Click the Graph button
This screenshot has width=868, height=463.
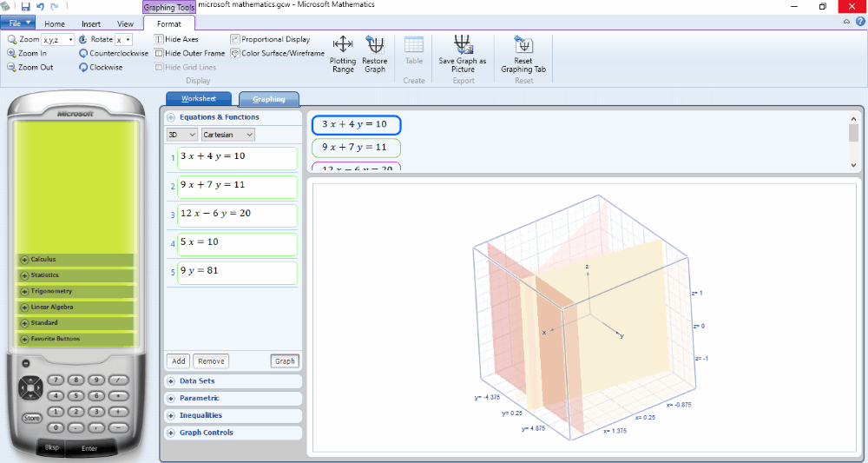click(x=285, y=361)
